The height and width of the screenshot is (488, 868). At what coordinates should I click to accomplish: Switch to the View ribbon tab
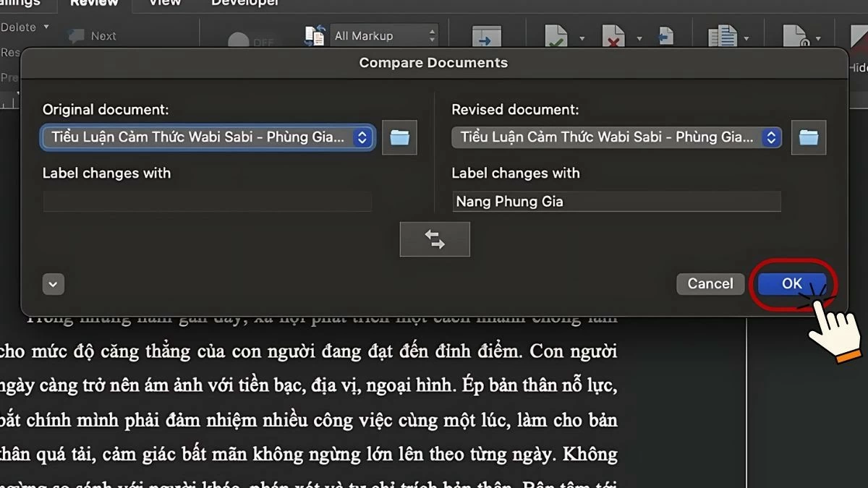[163, 4]
